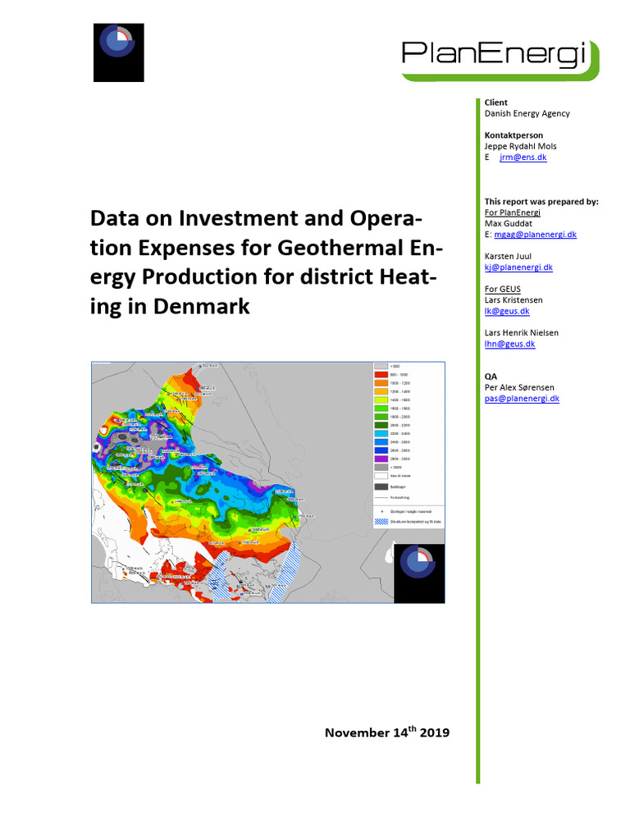Click 'This report was prepared by:' heading

pos(541,202)
